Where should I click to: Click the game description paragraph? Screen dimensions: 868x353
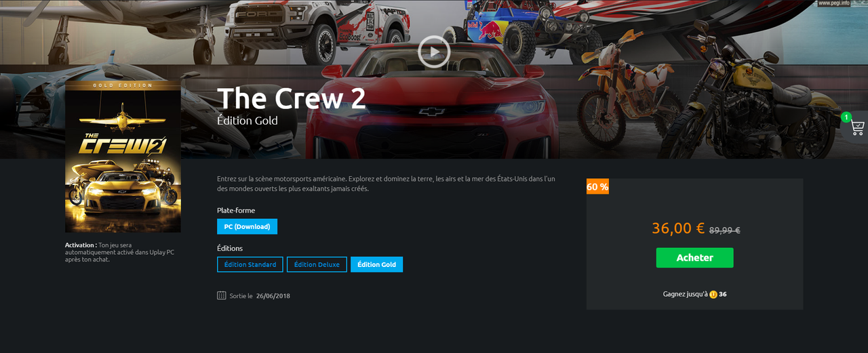point(386,184)
